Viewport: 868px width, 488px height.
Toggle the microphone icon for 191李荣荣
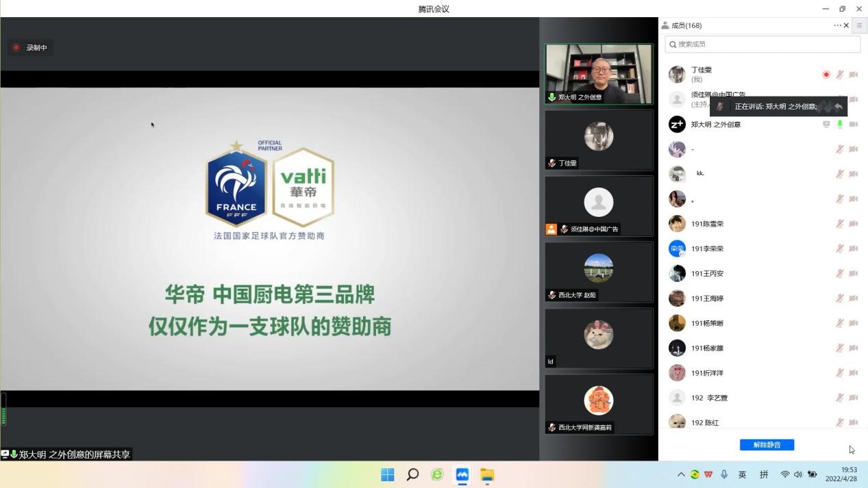point(840,248)
